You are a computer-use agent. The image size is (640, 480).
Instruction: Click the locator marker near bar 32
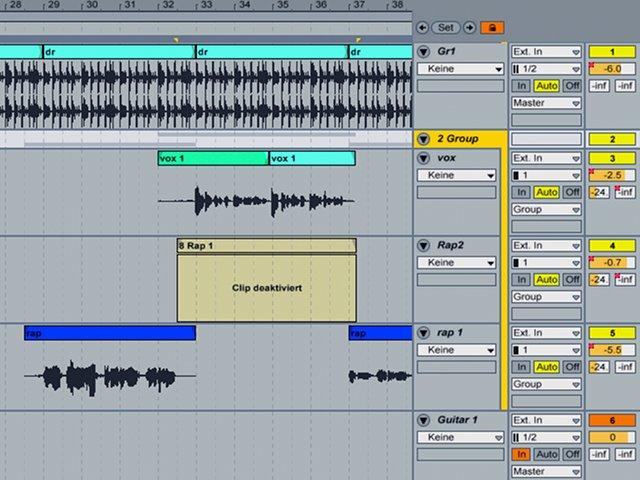pyautogui.click(x=176, y=40)
